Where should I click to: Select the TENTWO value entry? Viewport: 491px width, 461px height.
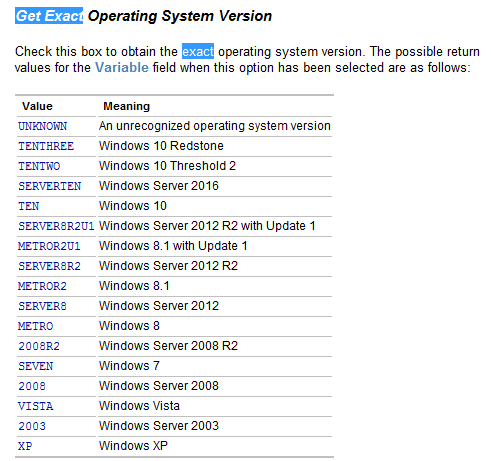pos(39,166)
